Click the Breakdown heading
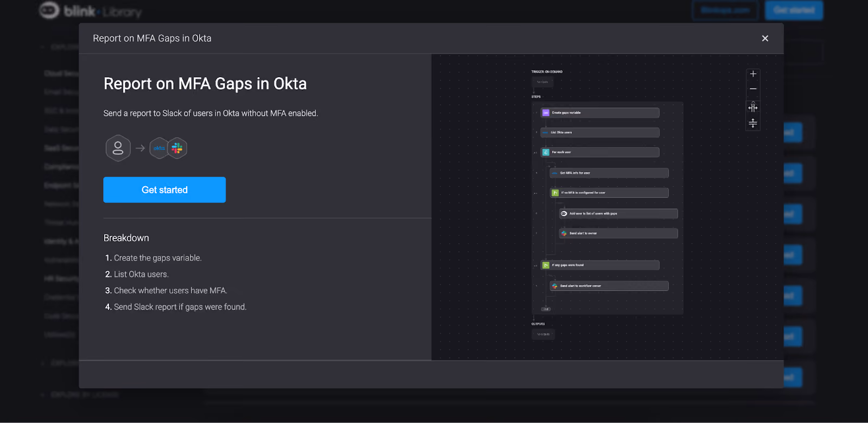 (126, 238)
